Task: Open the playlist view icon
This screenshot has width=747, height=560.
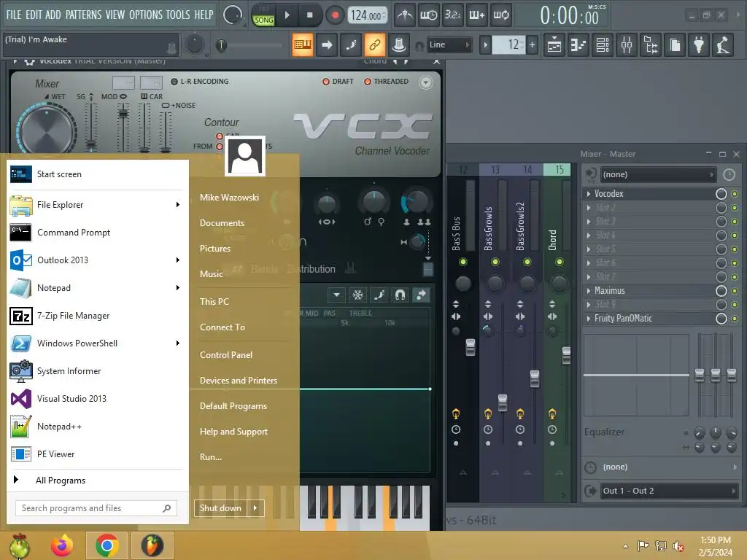Action: point(554,45)
